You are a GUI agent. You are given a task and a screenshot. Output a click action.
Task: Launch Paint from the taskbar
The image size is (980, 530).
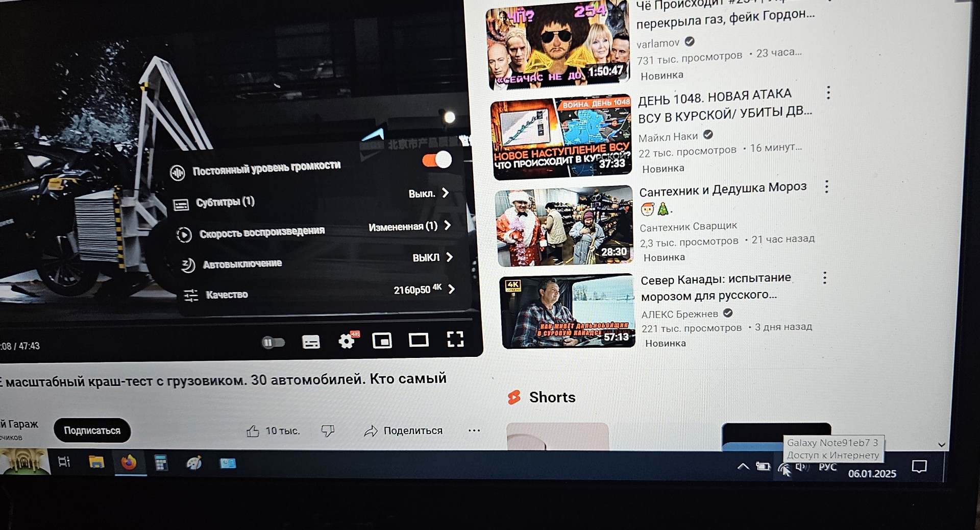click(x=194, y=463)
